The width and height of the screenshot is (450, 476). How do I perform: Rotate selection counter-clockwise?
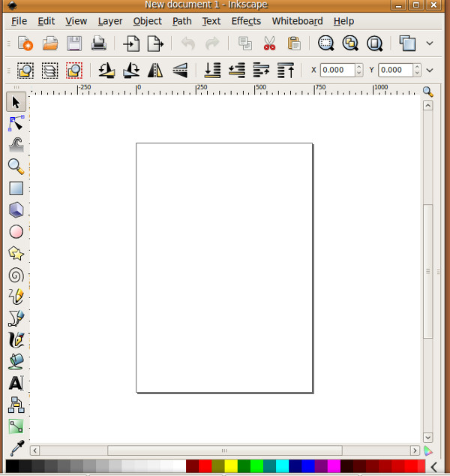tap(106, 71)
